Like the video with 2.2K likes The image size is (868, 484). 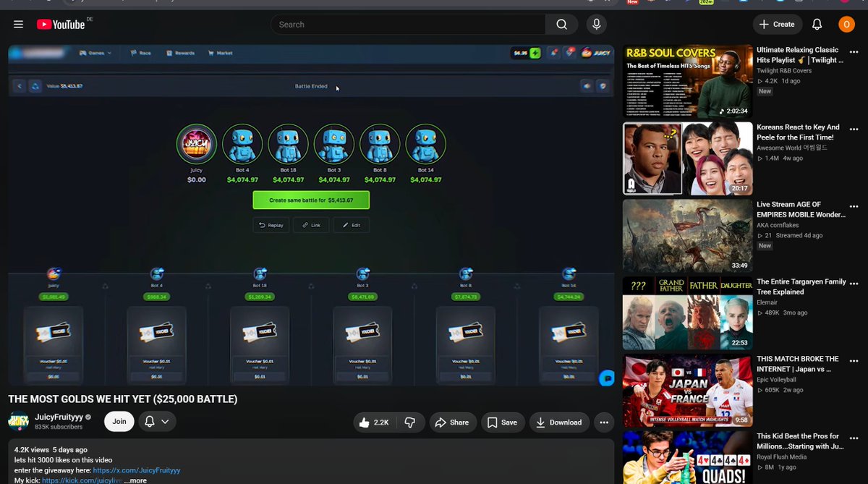click(376, 423)
